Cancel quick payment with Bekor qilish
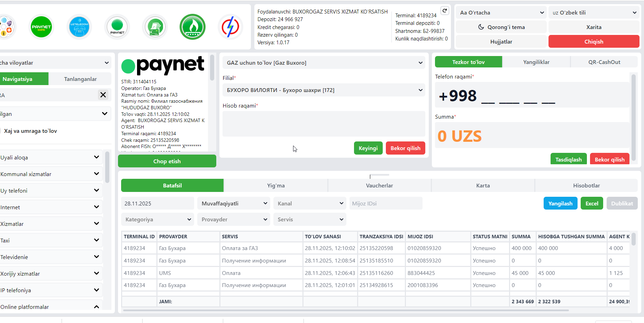 coord(610,159)
